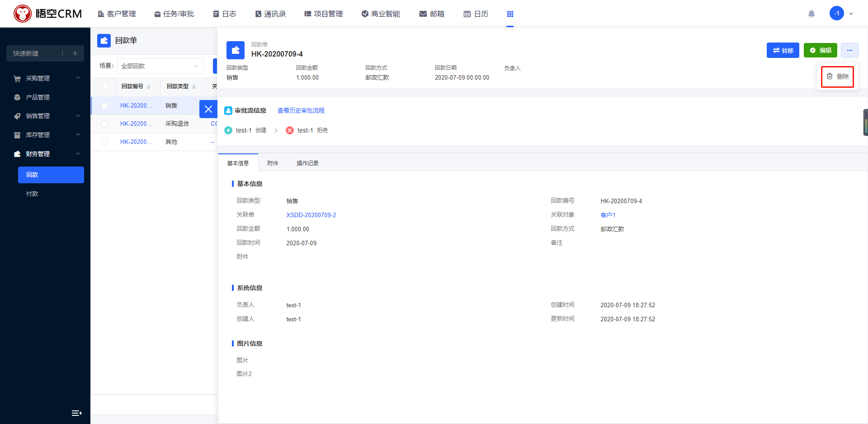Open the more options ellipsis button
The width and height of the screenshot is (868, 424).
(x=849, y=50)
